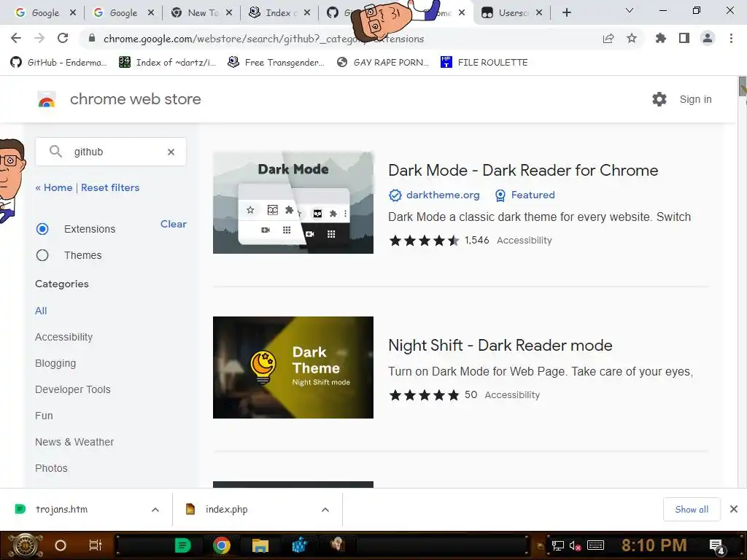This screenshot has width=747, height=560.
Task: Click the Start button on taskbar
Action: click(x=26, y=545)
